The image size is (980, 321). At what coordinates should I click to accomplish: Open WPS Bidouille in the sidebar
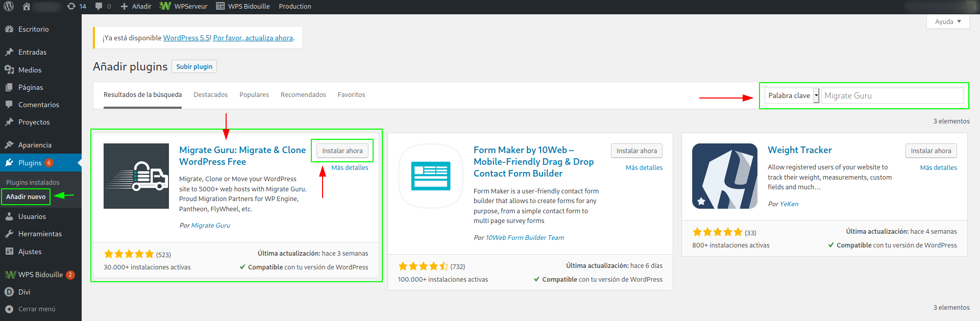41,275
